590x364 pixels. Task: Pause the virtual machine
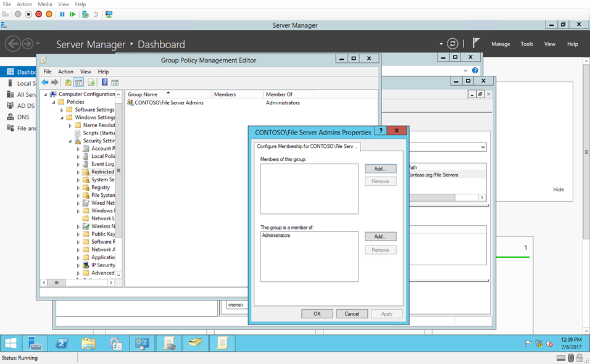click(62, 14)
